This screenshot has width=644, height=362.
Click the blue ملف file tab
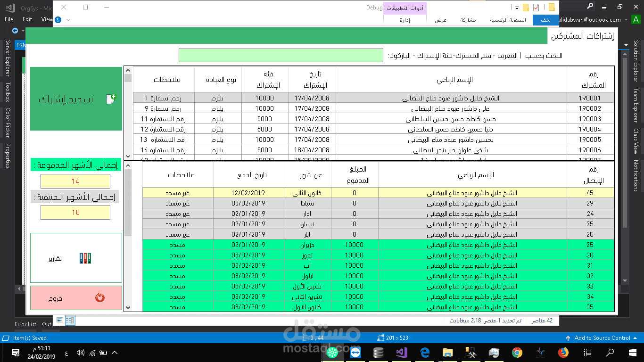click(545, 20)
